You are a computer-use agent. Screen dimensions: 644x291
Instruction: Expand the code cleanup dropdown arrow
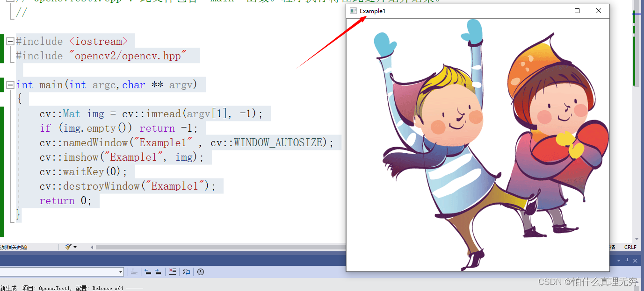75,247
